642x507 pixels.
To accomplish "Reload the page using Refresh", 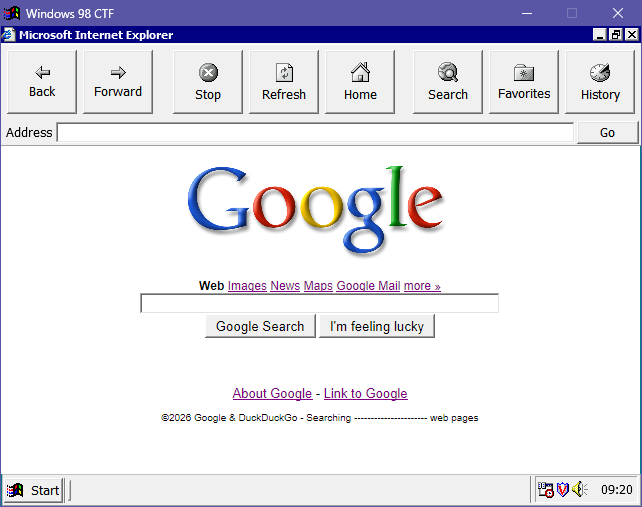I will 284,82.
